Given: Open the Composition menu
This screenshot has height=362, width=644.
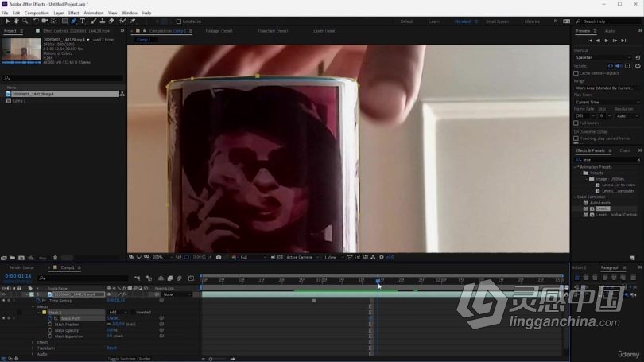Looking at the screenshot, I should click(x=37, y=14).
